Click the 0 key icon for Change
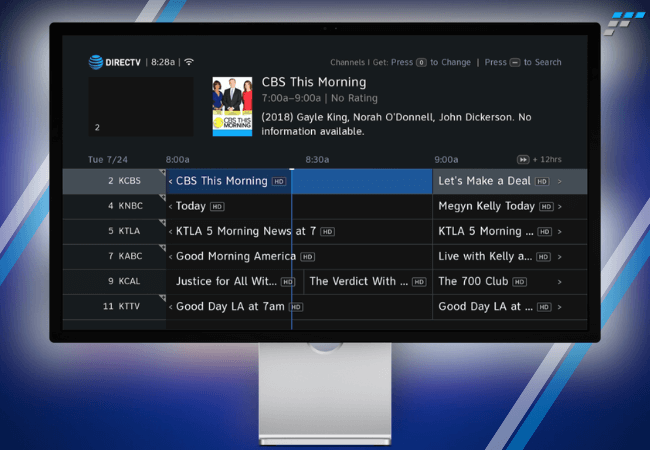This screenshot has height=450, width=650. pos(421,63)
